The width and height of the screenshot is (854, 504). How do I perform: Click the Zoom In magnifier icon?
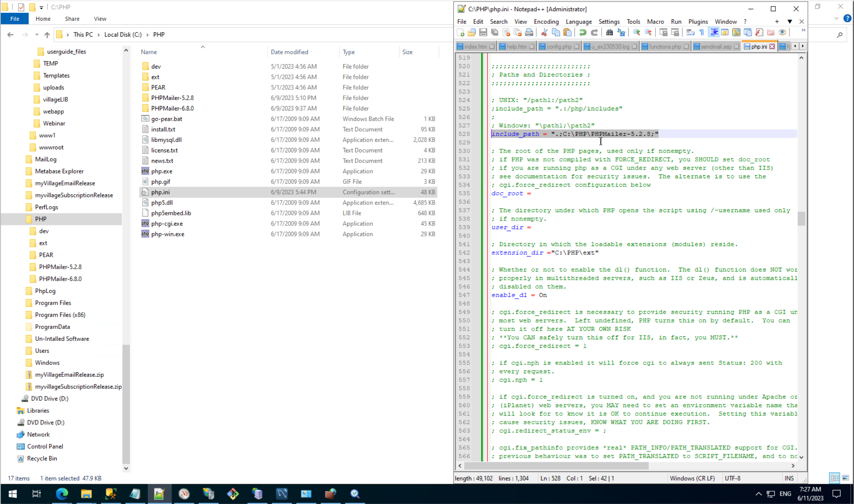tap(636, 33)
